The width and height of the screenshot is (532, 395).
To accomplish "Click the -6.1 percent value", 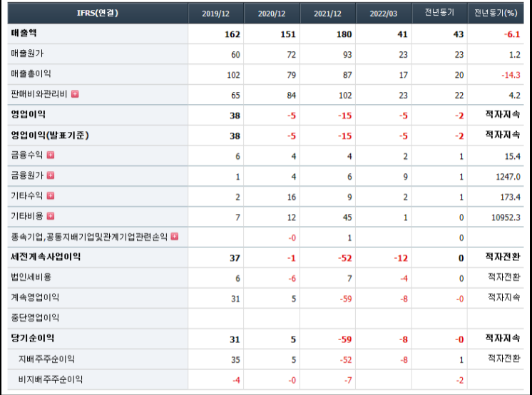I will click(512, 34).
